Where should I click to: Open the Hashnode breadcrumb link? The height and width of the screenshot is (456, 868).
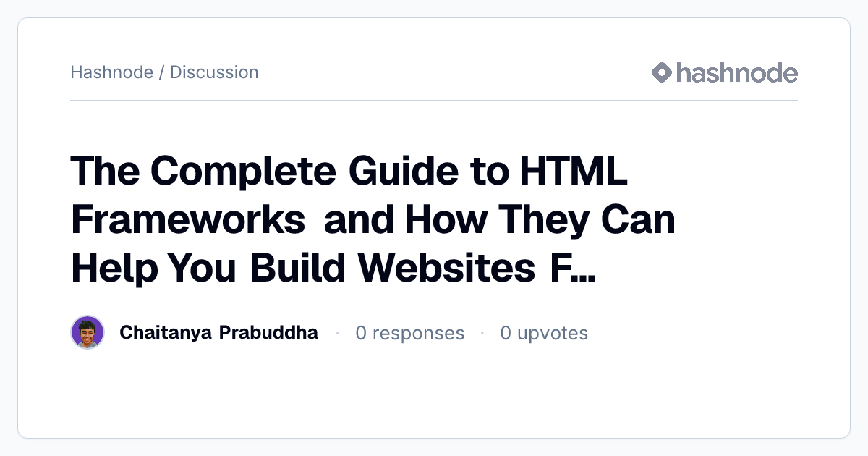coord(111,72)
